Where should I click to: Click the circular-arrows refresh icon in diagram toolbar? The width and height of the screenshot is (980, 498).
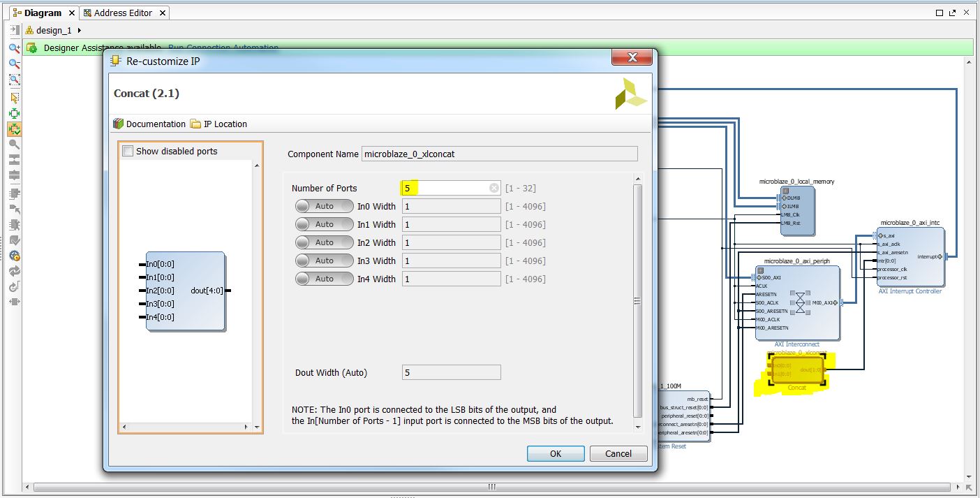pyautogui.click(x=14, y=271)
